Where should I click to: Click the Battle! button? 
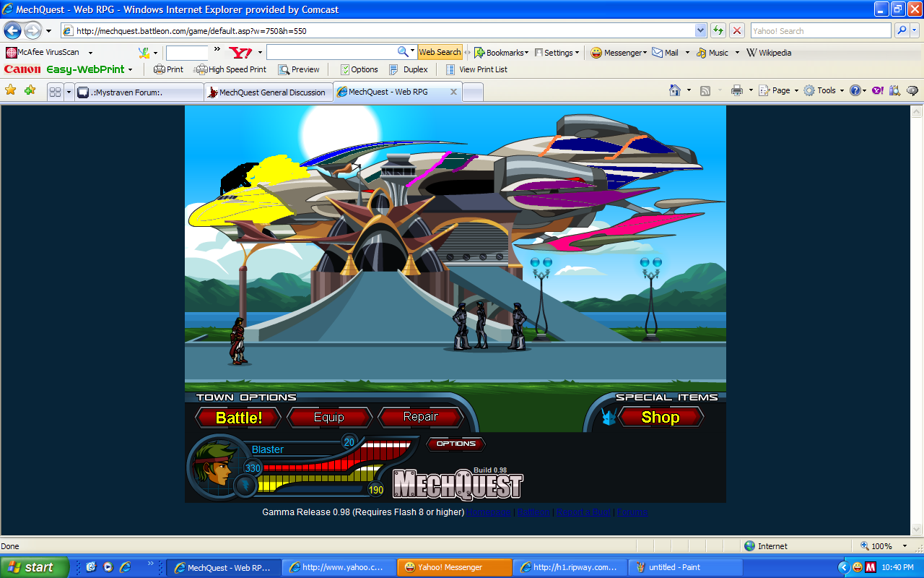[x=239, y=418]
